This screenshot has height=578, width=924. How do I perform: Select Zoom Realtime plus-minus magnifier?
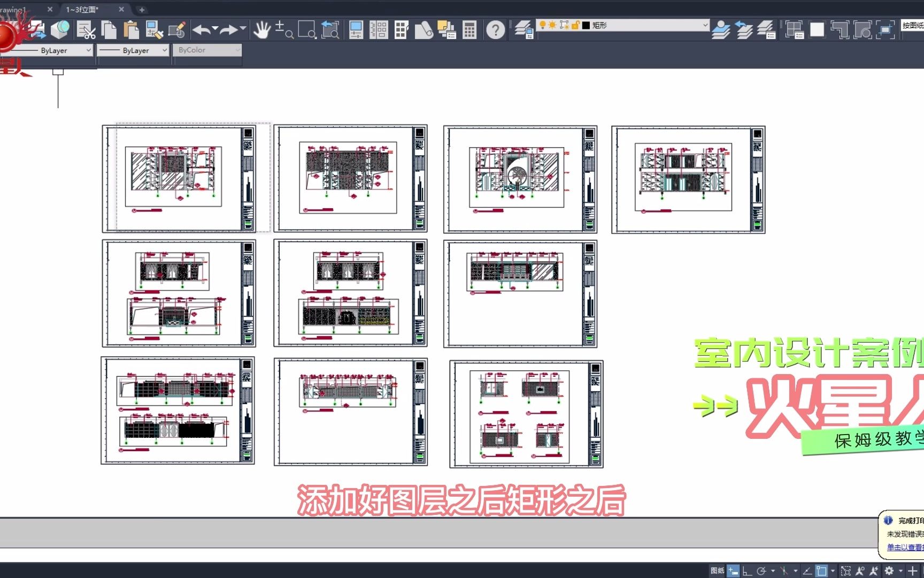(x=284, y=29)
